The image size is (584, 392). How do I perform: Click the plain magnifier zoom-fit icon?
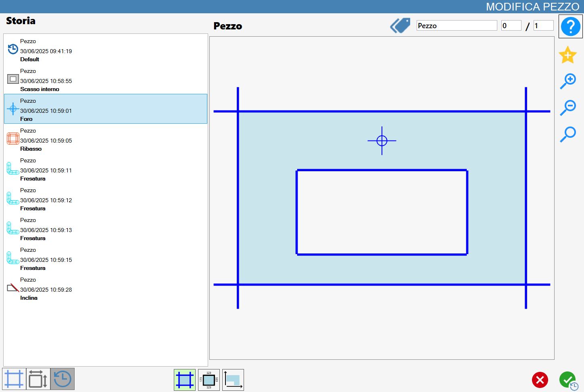[x=567, y=134]
